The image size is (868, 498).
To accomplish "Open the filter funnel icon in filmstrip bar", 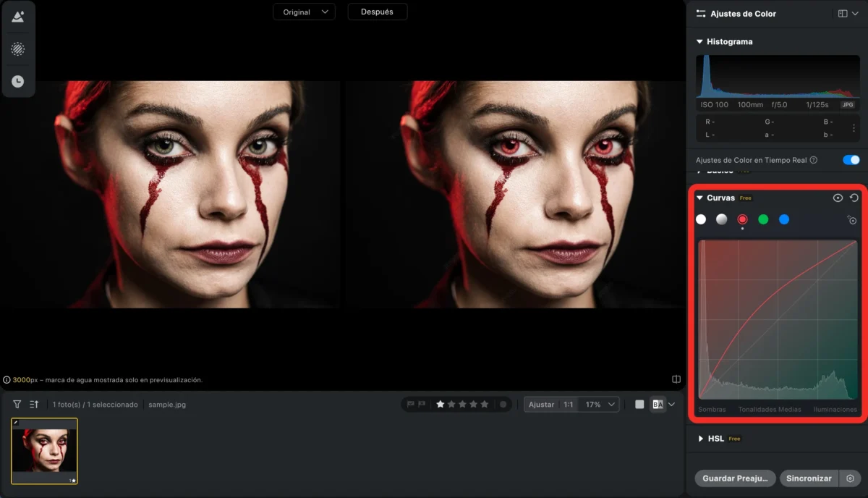I will (x=17, y=405).
